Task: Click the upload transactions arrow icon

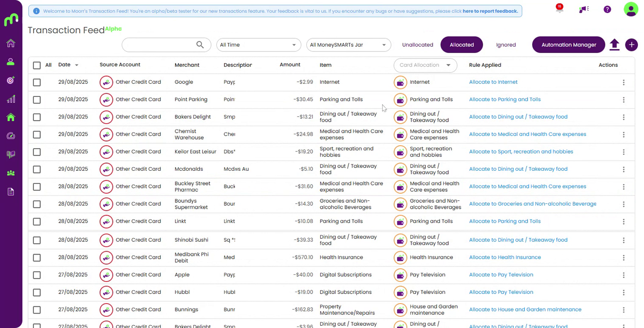Action: tap(614, 45)
